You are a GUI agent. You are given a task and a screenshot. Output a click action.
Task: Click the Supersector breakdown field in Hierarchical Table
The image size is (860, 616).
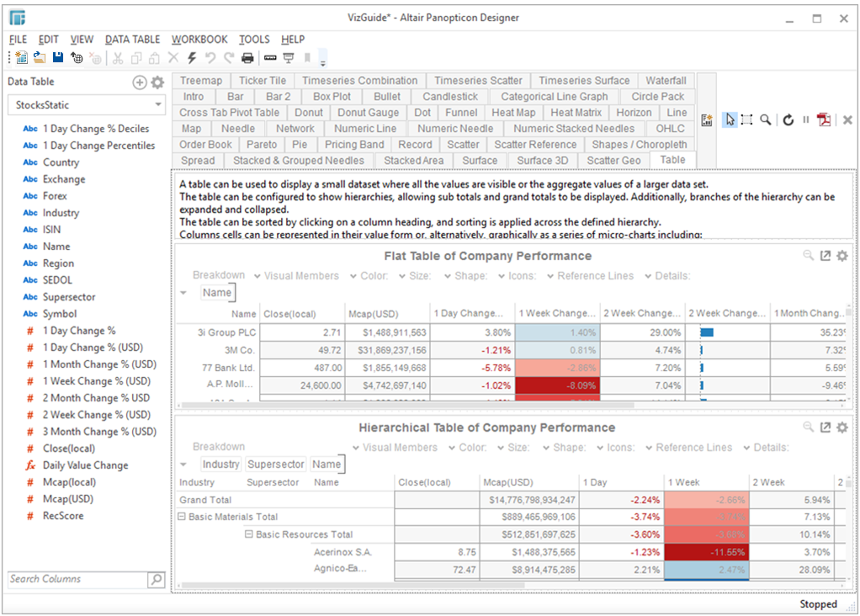click(276, 465)
